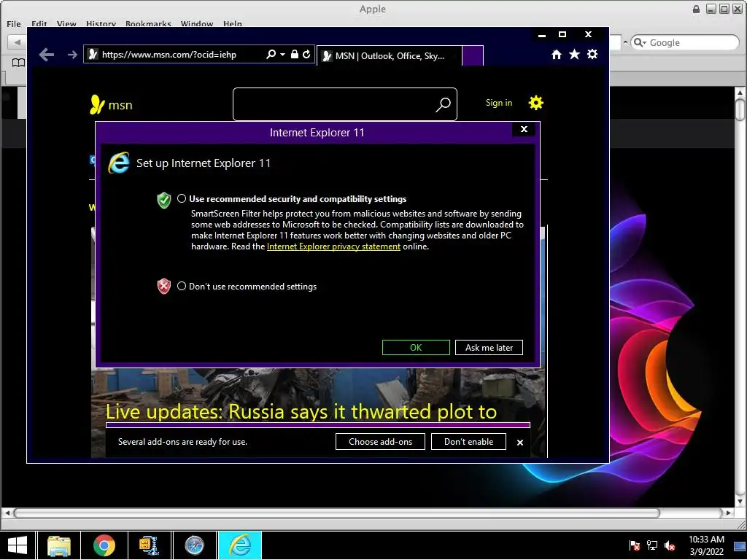Close the Set up Internet Explorer 11 dialog
This screenshot has width=747, height=560.
[x=524, y=129]
